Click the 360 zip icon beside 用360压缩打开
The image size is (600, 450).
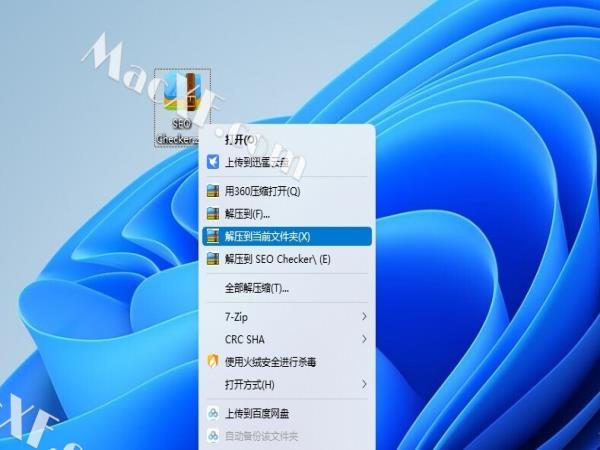pyautogui.click(x=212, y=191)
